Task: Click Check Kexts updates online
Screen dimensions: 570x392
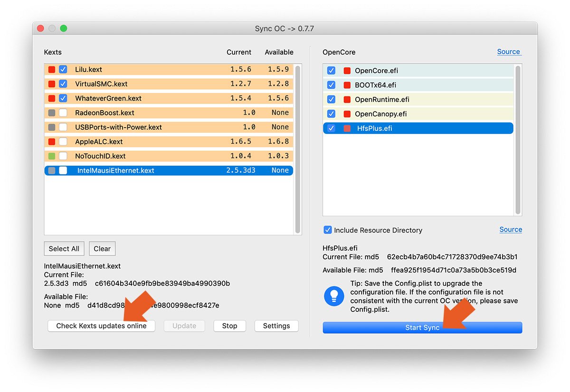Action: [x=101, y=326]
